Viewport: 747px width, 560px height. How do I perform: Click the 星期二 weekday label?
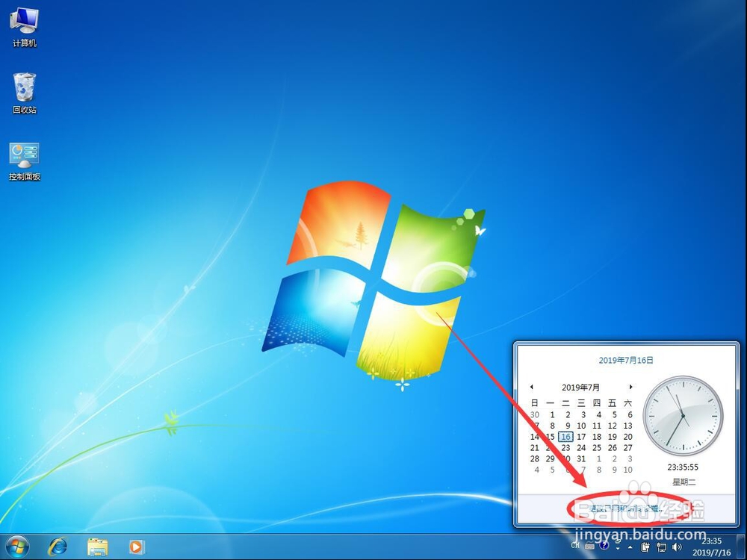(684, 482)
